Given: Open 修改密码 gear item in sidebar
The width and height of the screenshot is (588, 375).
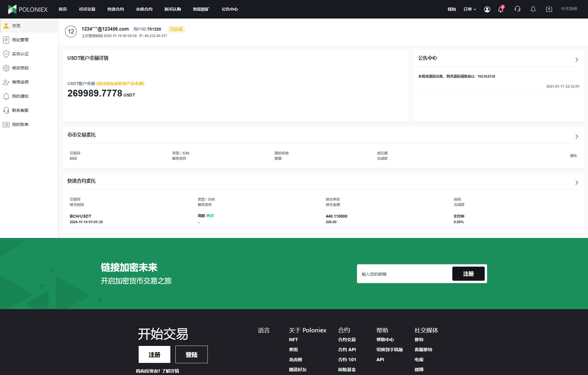Looking at the screenshot, I should [x=20, y=68].
